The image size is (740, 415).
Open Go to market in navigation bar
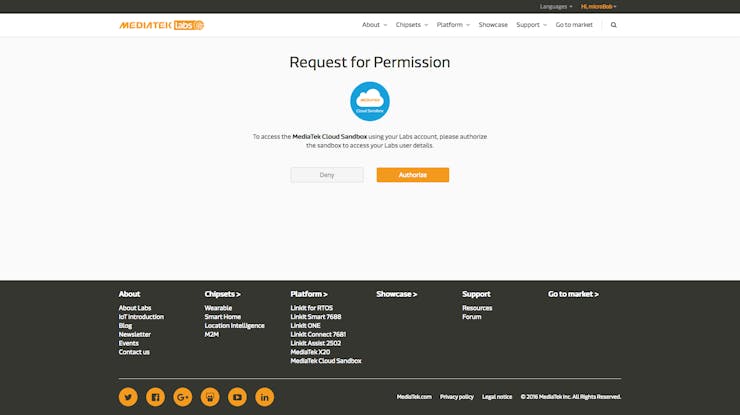click(574, 25)
